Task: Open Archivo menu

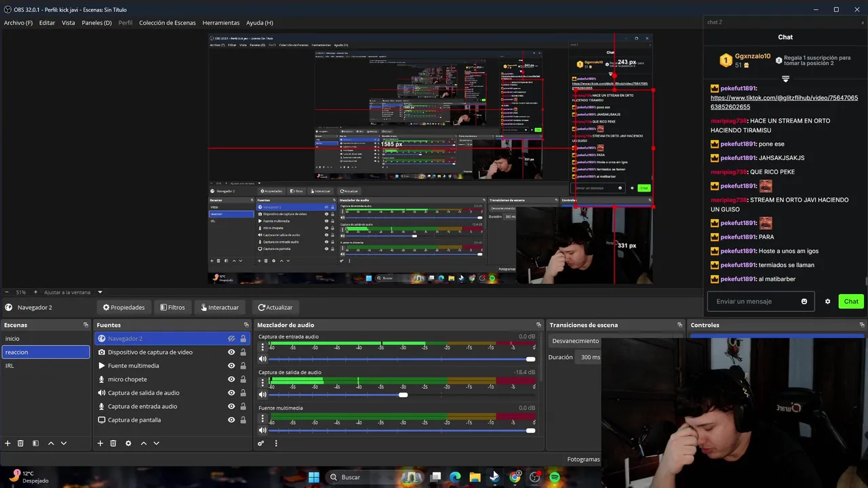Action: (18, 22)
